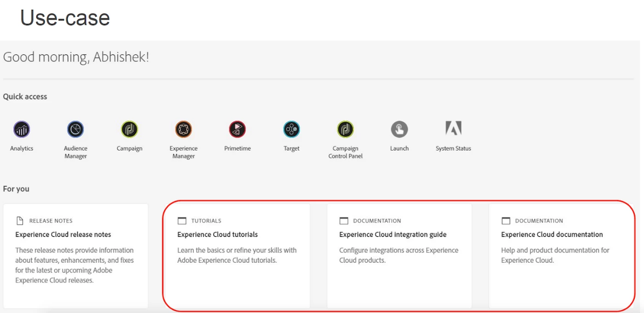Viewport: 644px width, 313px height.
Task: Open the Analytics quick access icon
Action: click(x=22, y=129)
